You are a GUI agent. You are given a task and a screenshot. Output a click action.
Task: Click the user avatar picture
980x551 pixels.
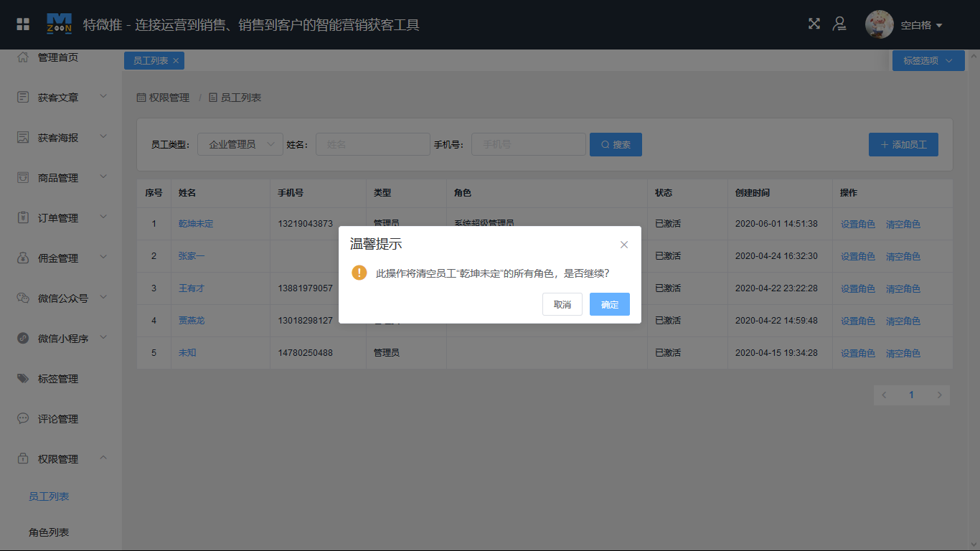point(879,24)
